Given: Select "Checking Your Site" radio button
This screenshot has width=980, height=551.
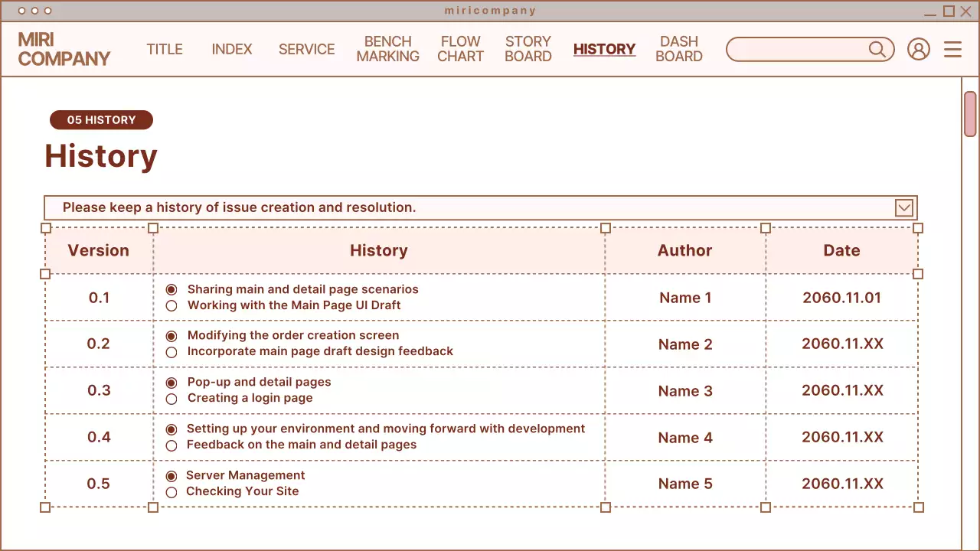Looking at the screenshot, I should 171,492.
